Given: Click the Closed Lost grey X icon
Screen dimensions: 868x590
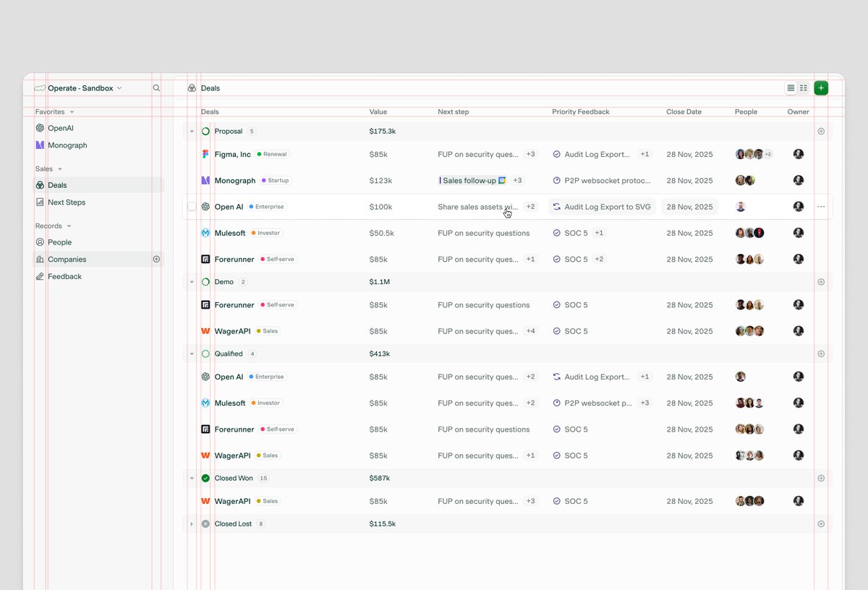Looking at the screenshot, I should [205, 524].
